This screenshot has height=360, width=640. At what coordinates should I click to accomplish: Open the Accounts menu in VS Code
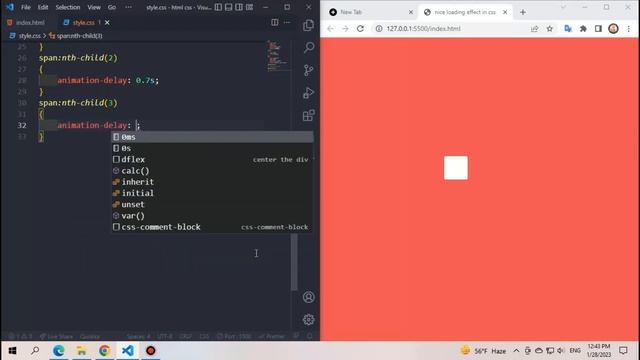click(x=309, y=297)
